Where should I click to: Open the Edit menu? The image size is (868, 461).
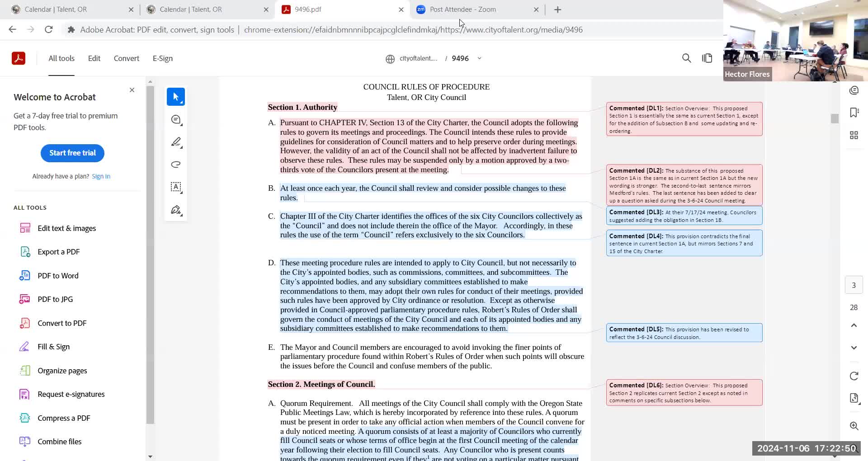94,58
